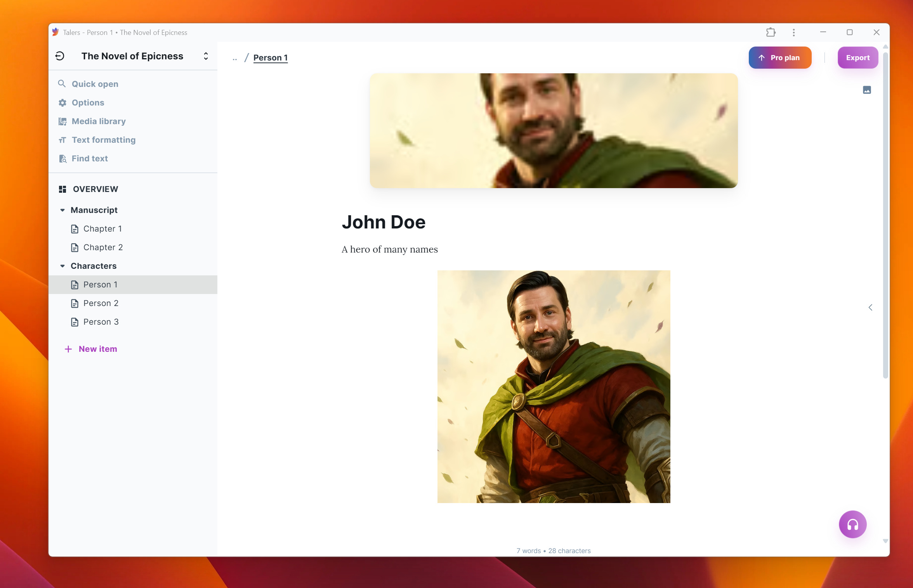Open the support headphones chat button
This screenshot has height=588, width=913.
pos(852,524)
